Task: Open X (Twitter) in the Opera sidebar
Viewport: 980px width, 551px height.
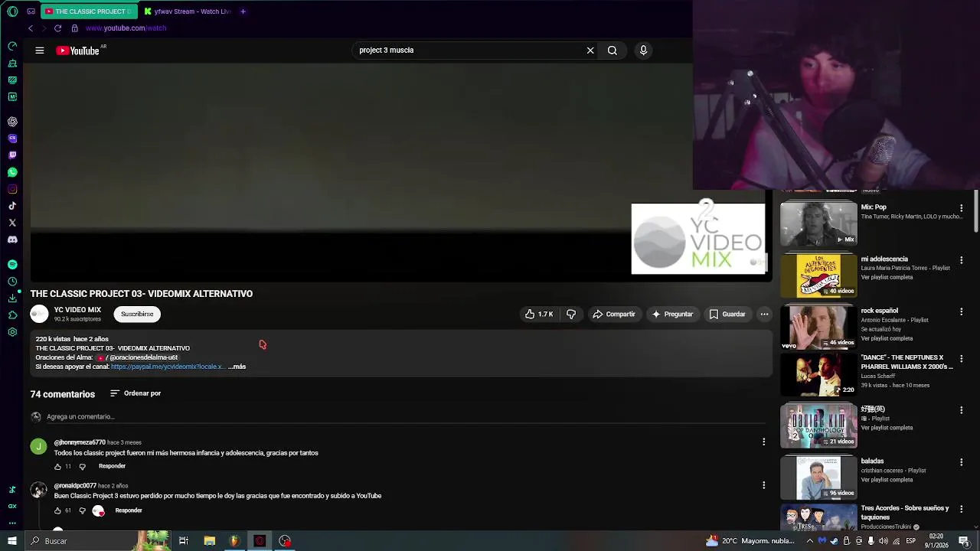Action: point(12,223)
